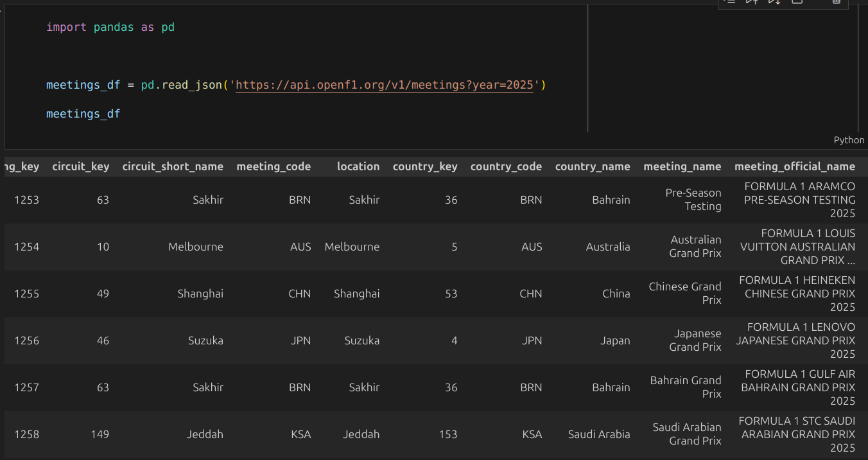Click the last code line reading only meetings_df
Screen dimensions: 868x460
click(x=83, y=114)
